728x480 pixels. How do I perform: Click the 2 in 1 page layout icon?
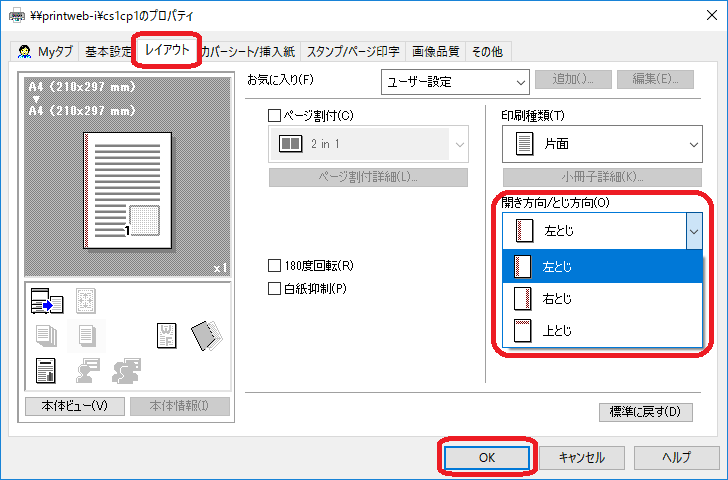tap(290, 144)
